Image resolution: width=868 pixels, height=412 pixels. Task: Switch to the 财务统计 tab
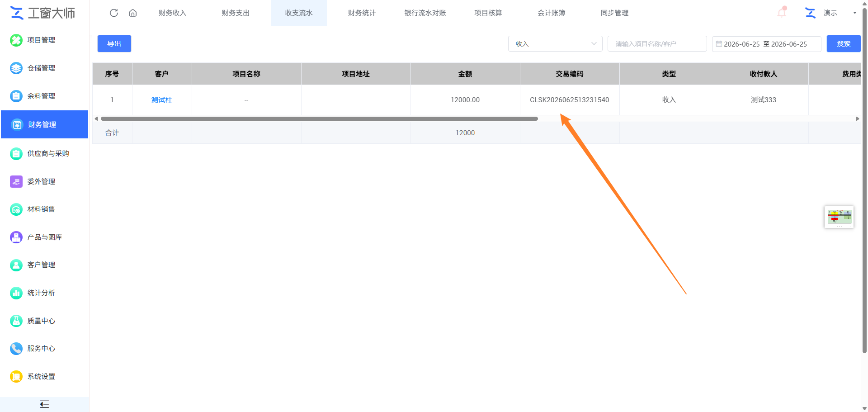coord(362,13)
